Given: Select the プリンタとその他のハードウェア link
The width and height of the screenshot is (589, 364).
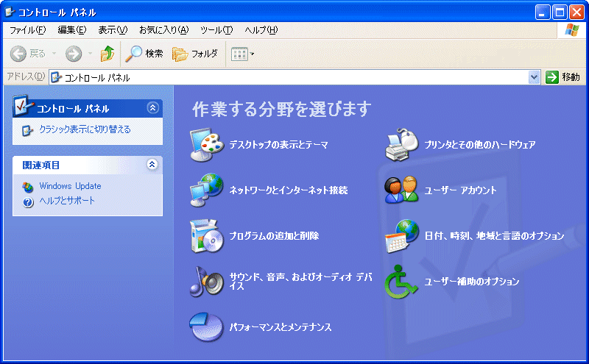Looking at the screenshot, I should 480,145.
